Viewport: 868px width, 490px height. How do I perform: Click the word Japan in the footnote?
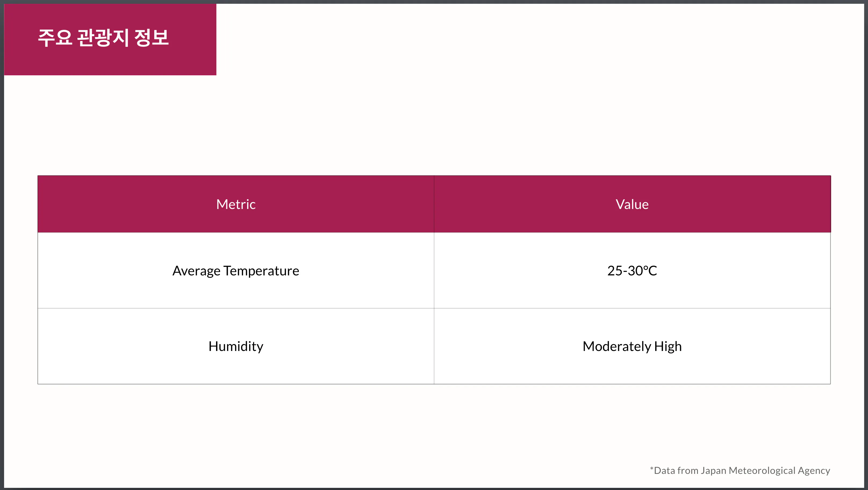pyautogui.click(x=713, y=470)
